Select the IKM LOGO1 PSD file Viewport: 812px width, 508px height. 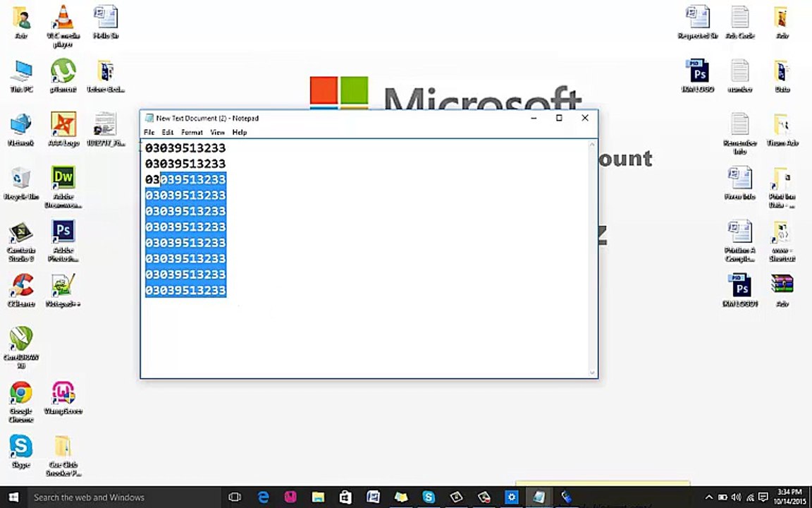pyautogui.click(x=740, y=290)
